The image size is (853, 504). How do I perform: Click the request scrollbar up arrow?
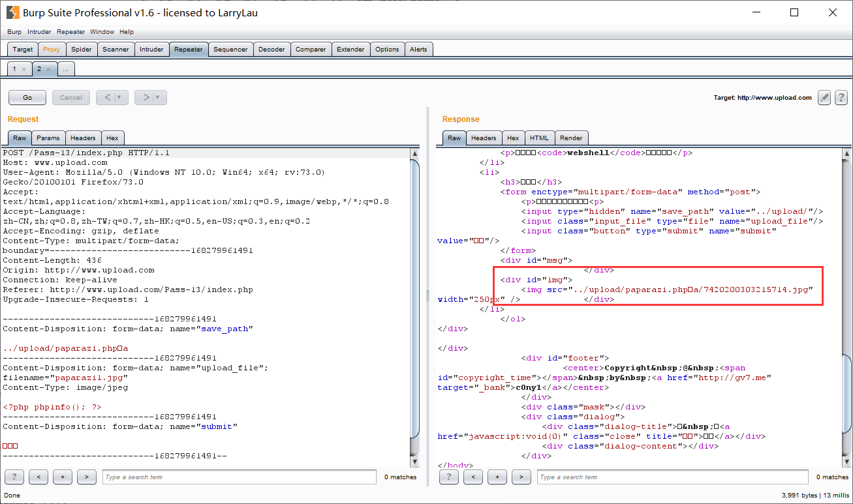click(x=414, y=153)
